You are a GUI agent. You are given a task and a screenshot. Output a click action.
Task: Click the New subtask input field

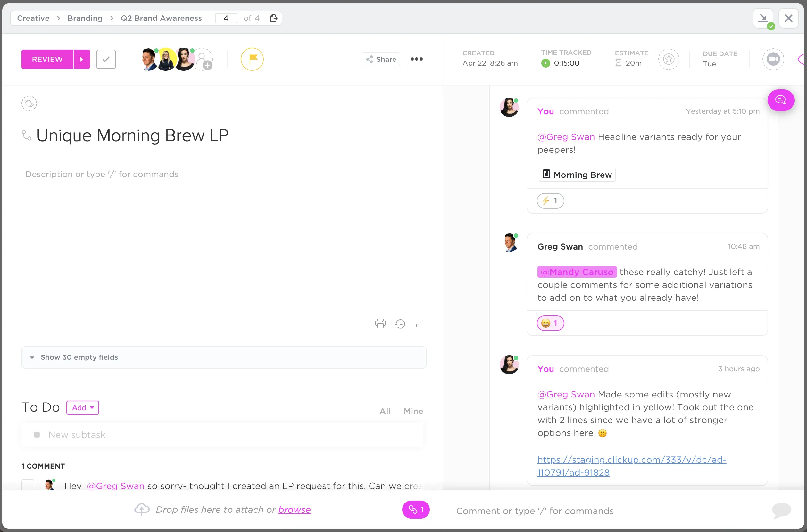(222, 435)
